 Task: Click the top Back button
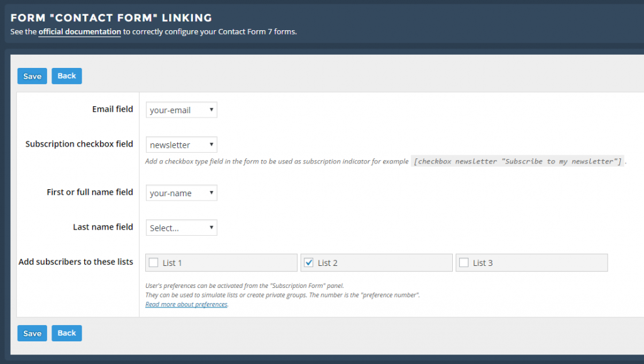click(67, 76)
